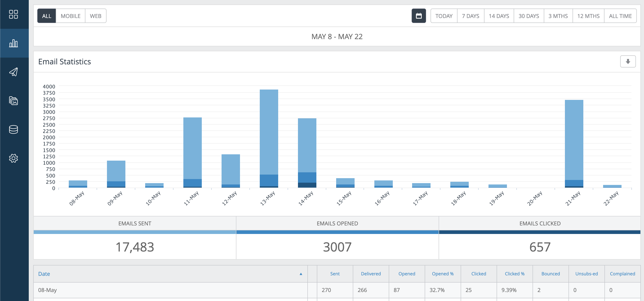Sort the table by Opened % column
The width and height of the screenshot is (644, 301).
[442, 274]
